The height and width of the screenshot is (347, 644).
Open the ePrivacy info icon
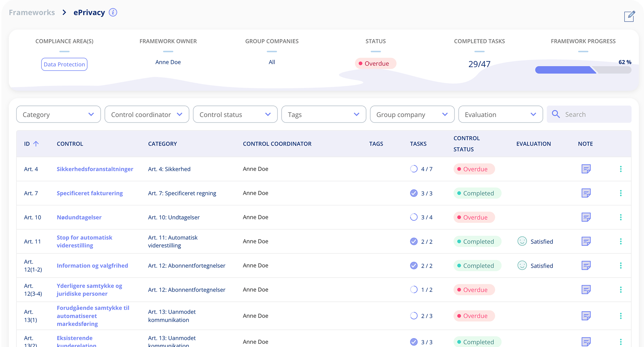[113, 13]
